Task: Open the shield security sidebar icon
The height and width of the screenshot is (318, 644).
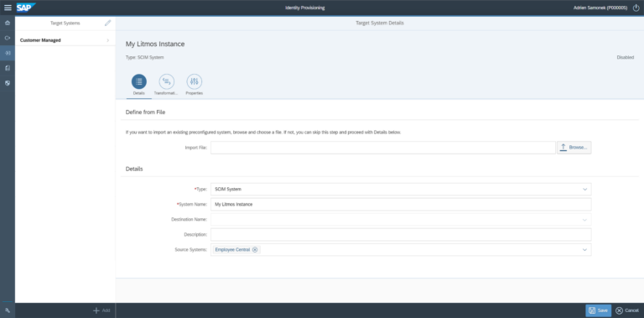Action: pos(8,82)
